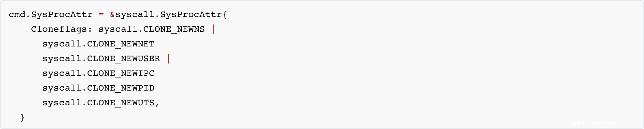
Task: Click the SysProcAttr field after cmd
Action: point(62,14)
